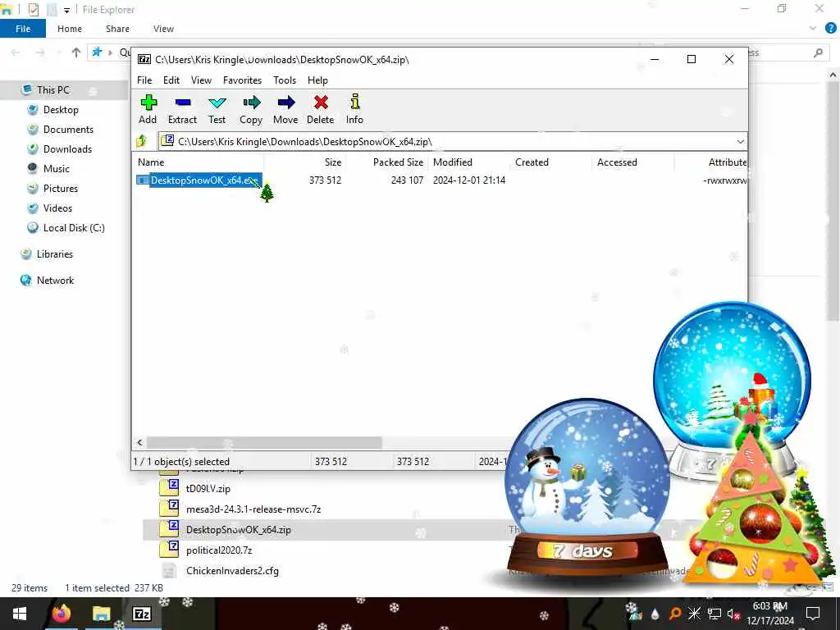
Task: Select DesktopSnowOK_x64.exe in the archive list
Action: click(199, 180)
